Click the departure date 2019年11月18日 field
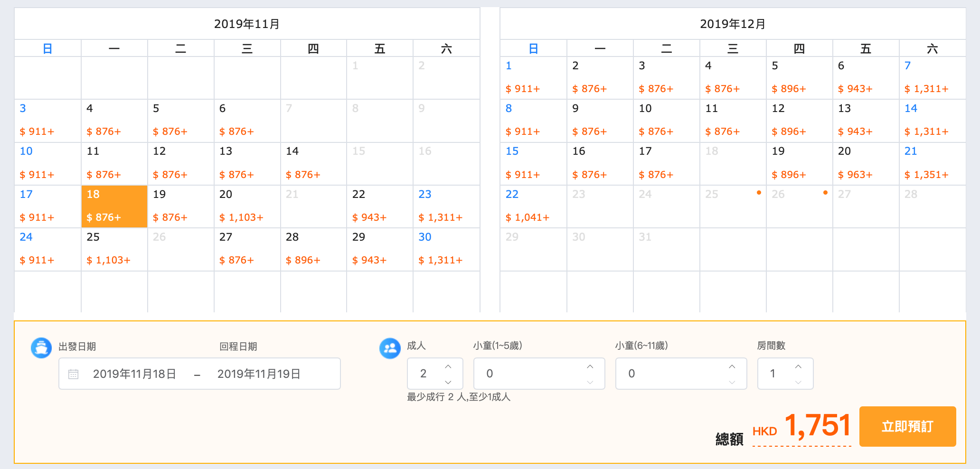The width and height of the screenshot is (980, 469). (x=134, y=374)
